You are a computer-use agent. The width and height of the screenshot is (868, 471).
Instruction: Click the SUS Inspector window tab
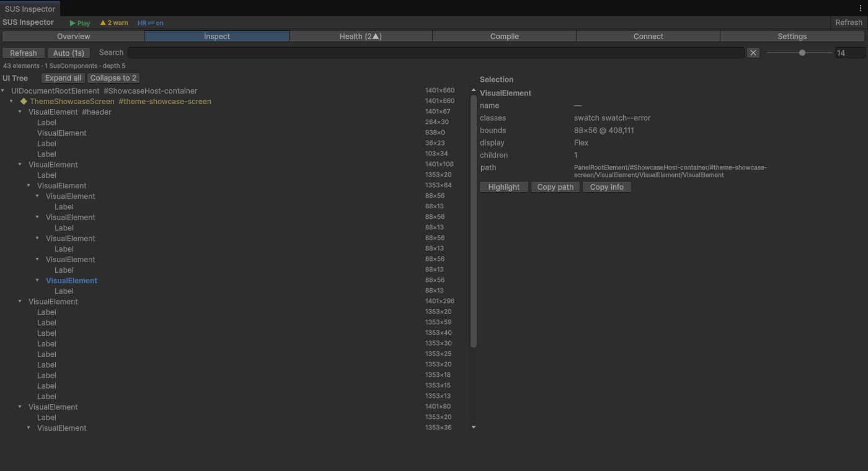coord(30,9)
